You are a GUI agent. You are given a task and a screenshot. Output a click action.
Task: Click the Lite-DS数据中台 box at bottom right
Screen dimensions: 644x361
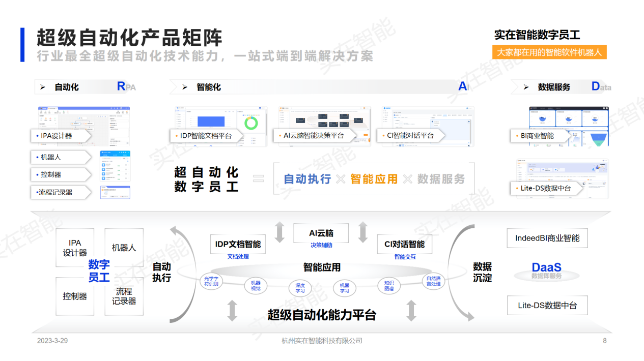pyautogui.click(x=547, y=305)
